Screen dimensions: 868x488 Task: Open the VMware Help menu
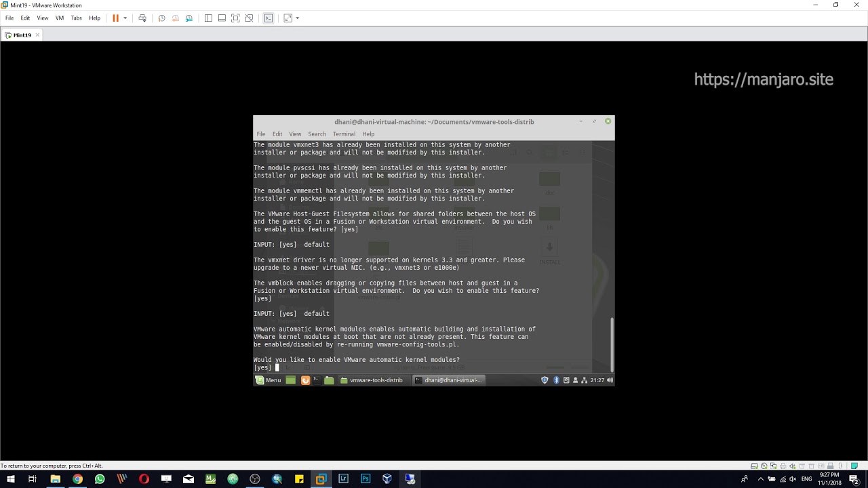coord(95,18)
